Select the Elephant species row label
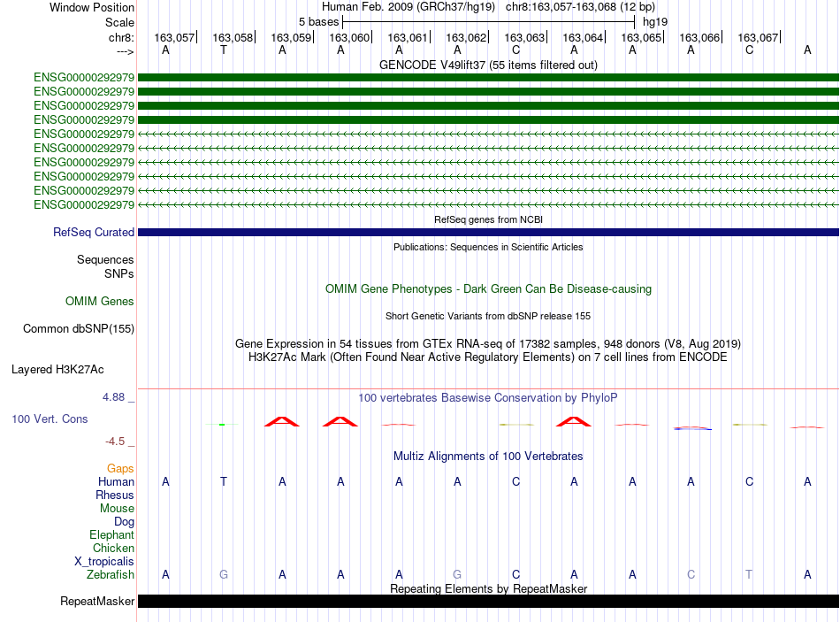The height and width of the screenshot is (622, 840). click(111, 534)
